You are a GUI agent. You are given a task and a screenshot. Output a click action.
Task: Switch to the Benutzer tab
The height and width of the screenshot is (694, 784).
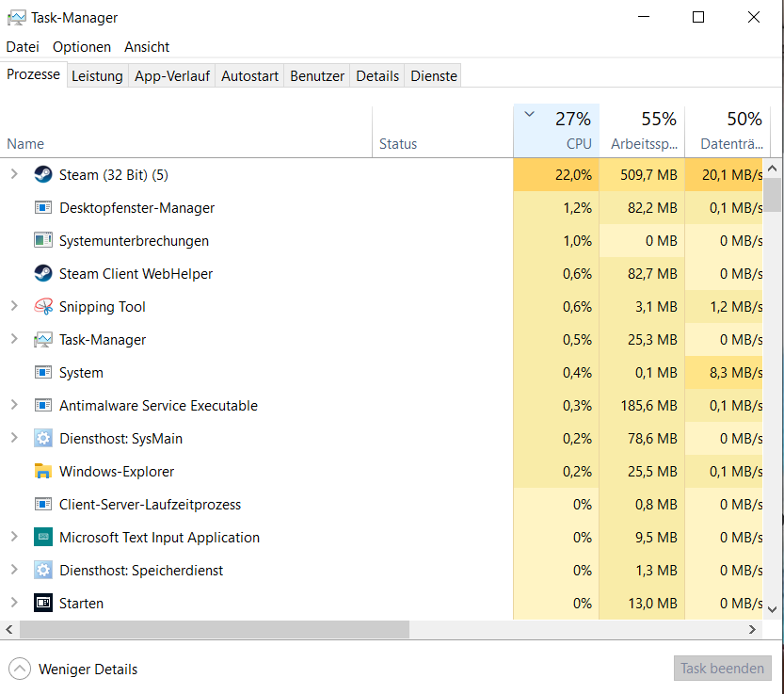click(317, 76)
